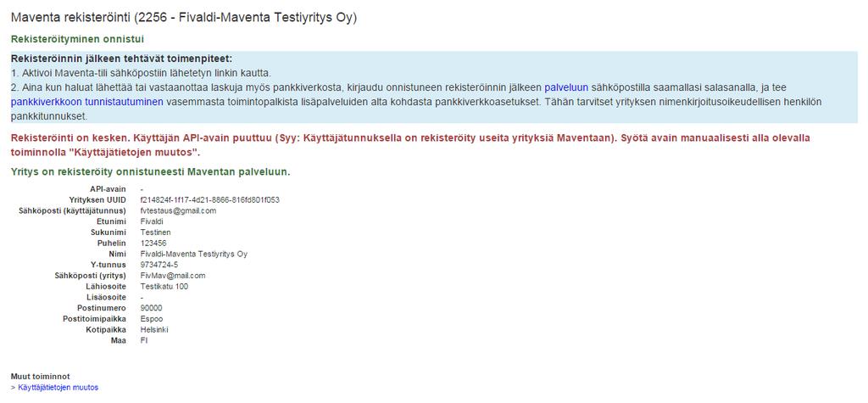The width and height of the screenshot is (868, 403).
Task: Click the 'Y-tunnus' label
Action: tap(108, 265)
